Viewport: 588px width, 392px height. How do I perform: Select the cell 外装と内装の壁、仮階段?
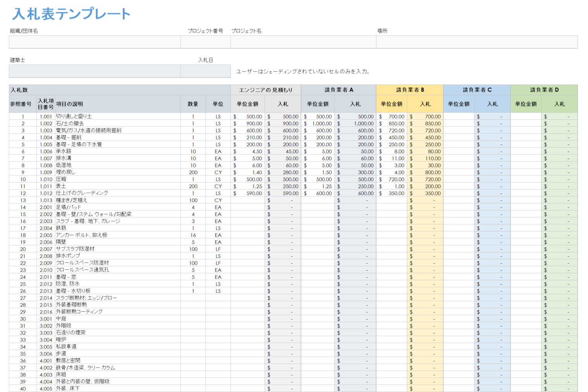[x=118, y=382]
